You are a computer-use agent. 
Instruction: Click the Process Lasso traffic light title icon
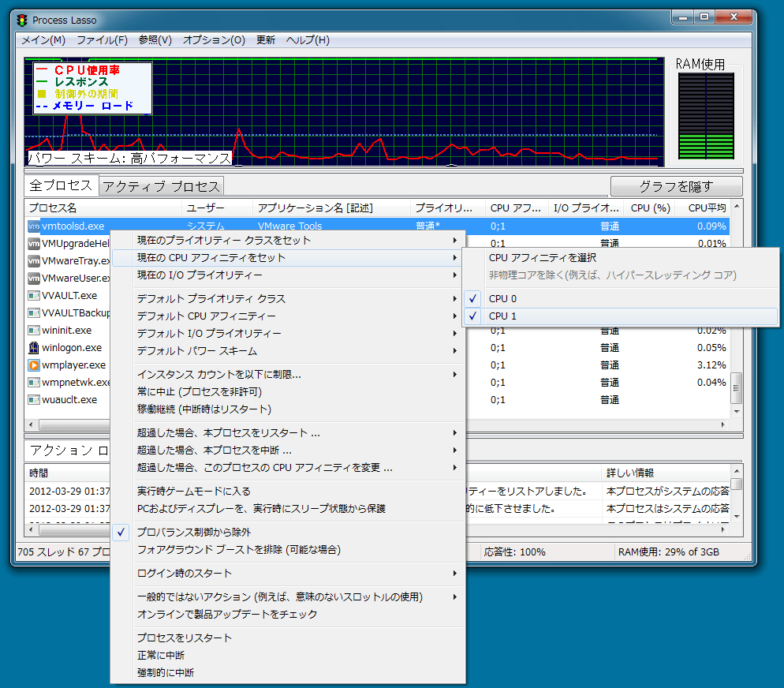coord(22,20)
